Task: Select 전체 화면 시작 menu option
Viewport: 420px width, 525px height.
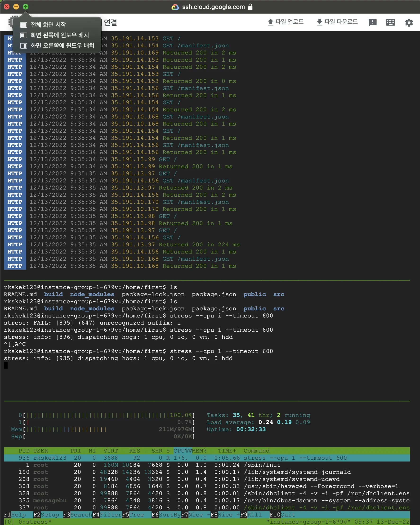Action: click(x=48, y=25)
